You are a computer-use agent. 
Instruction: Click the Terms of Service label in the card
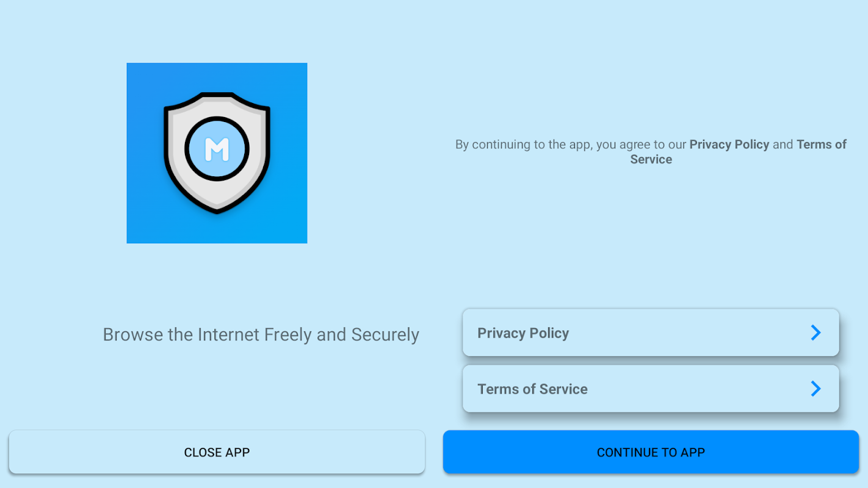pos(532,389)
